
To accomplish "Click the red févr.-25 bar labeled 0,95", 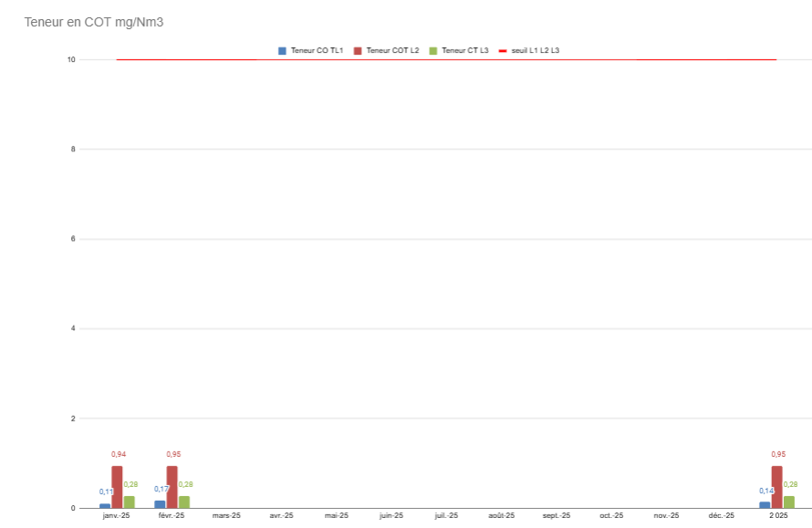I will [x=172, y=487].
